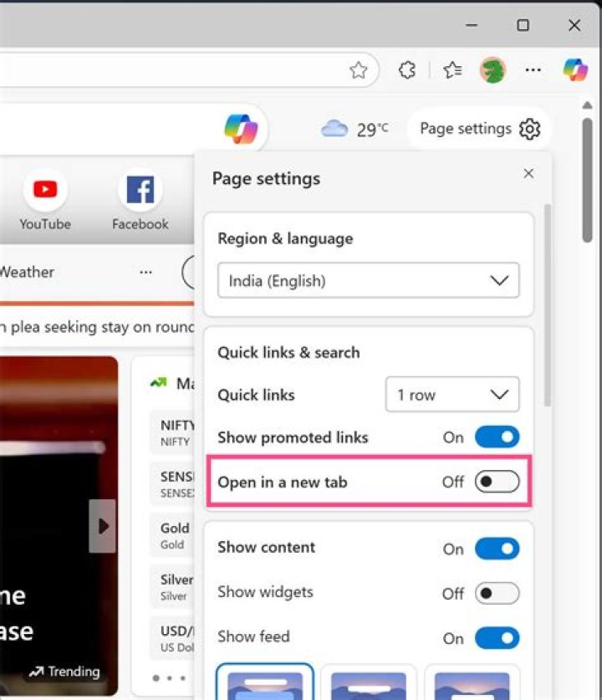Click the profile avatar icon
The height and width of the screenshot is (700, 602).
[492, 70]
